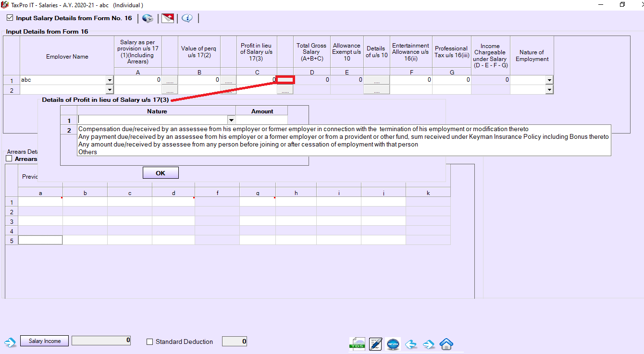The image size is (644, 354).
Task: Go back with the left arrow icon
Action: click(410, 344)
